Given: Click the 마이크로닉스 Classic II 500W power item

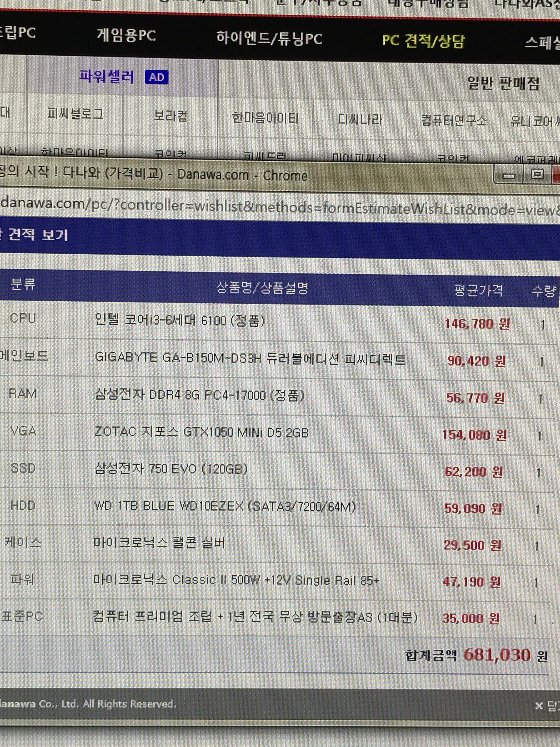Looking at the screenshot, I should pos(236,580).
